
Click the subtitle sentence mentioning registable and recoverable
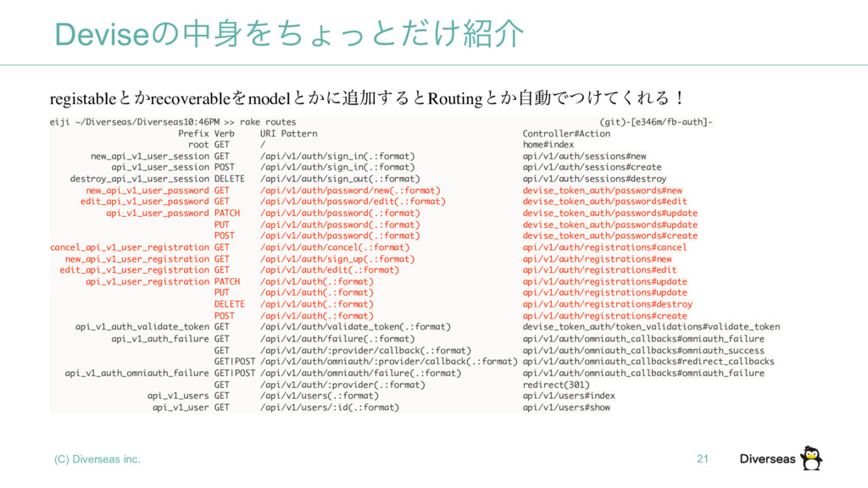pyautogui.click(x=368, y=98)
